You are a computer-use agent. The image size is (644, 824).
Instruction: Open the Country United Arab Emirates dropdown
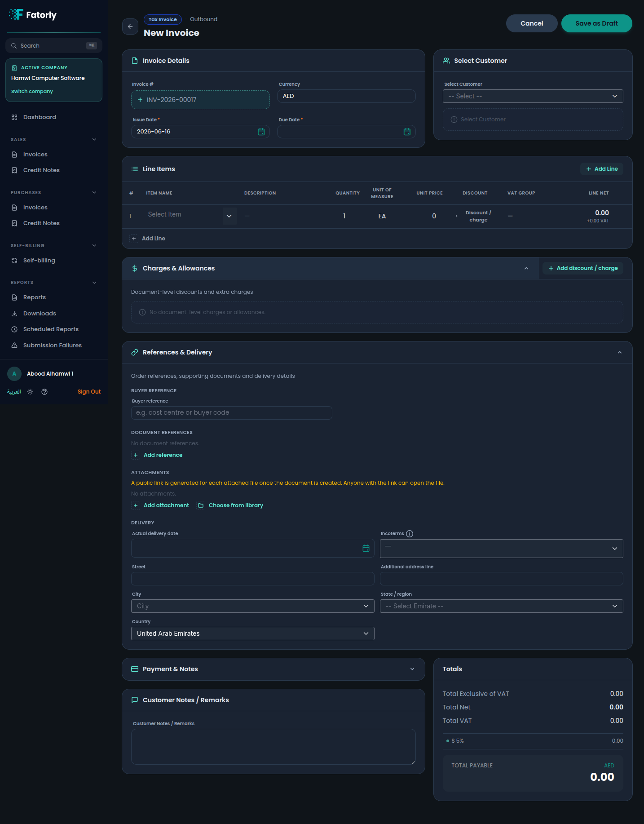pos(253,634)
